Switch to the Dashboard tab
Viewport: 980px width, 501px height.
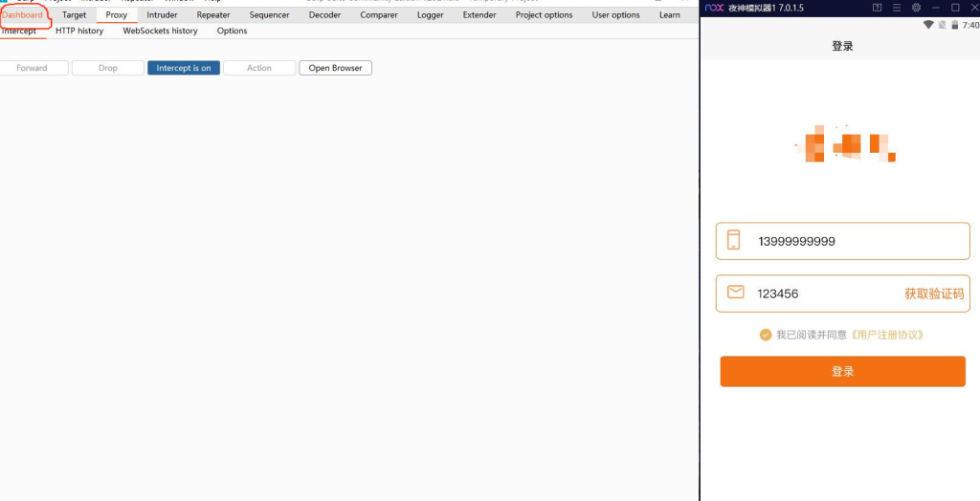pos(23,15)
